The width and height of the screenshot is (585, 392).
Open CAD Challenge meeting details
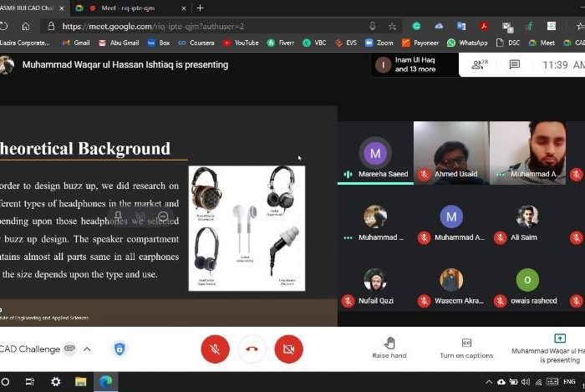pos(30,349)
